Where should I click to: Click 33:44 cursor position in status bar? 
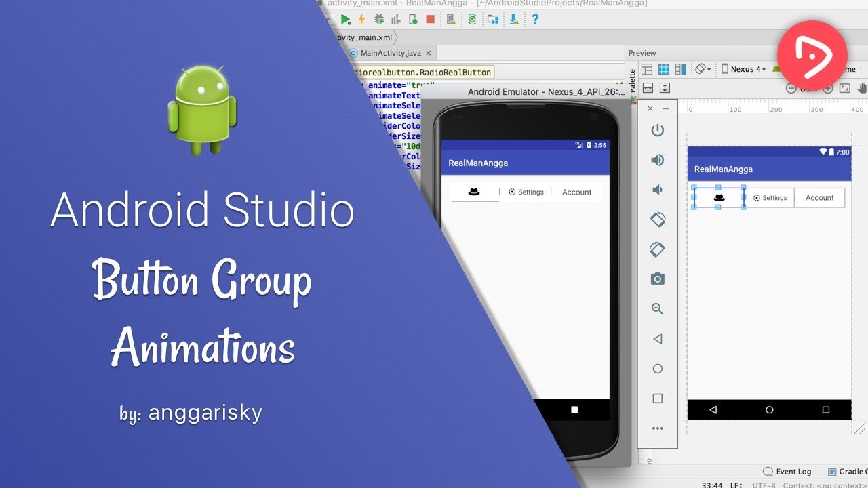pos(712,485)
